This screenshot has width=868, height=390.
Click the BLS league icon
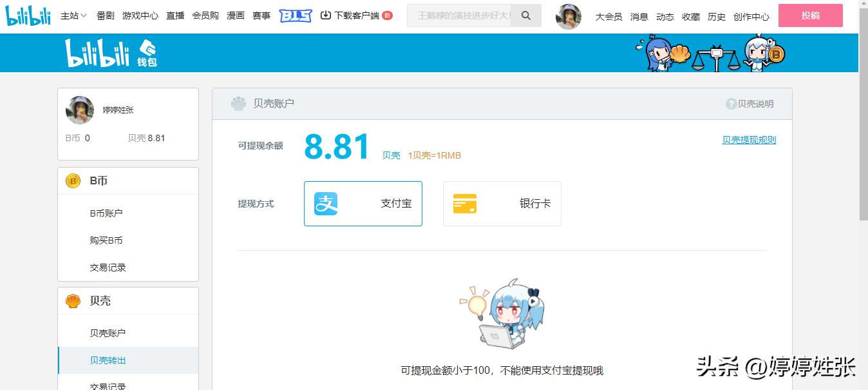click(x=296, y=15)
